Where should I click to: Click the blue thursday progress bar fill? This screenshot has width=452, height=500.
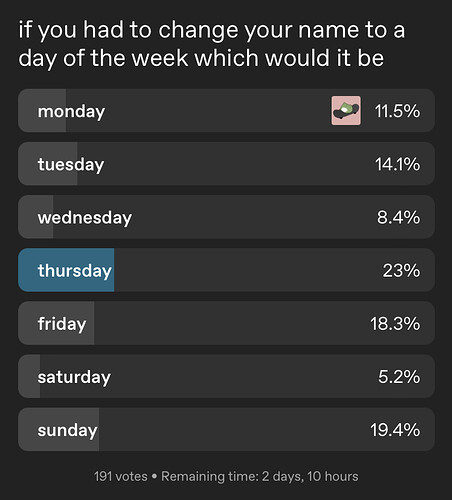[x=66, y=270]
